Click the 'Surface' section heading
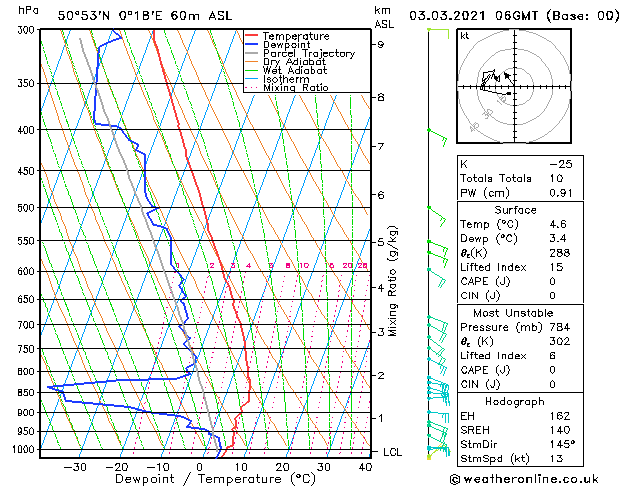Viewport: 629px width, 486px height. [515, 210]
